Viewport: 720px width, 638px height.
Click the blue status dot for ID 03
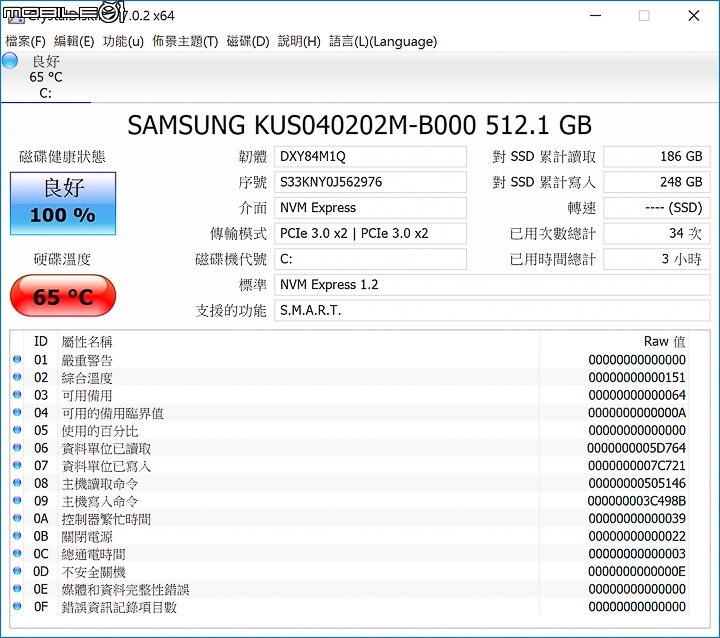17,395
